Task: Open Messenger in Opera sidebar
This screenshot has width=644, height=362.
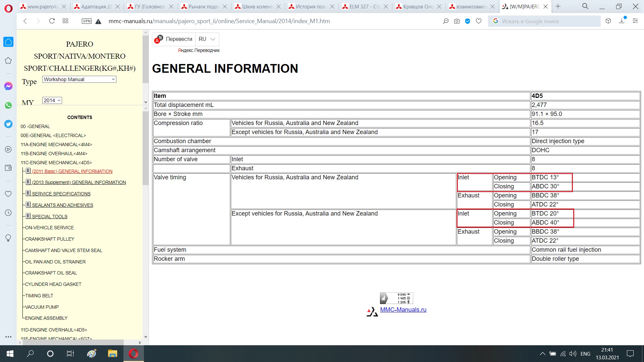Action: pos(8,86)
